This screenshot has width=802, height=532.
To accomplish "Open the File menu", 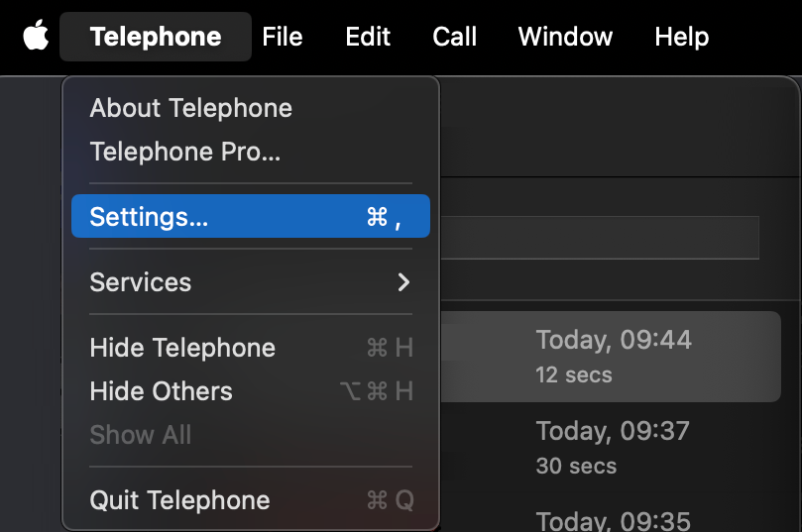I will click(283, 37).
